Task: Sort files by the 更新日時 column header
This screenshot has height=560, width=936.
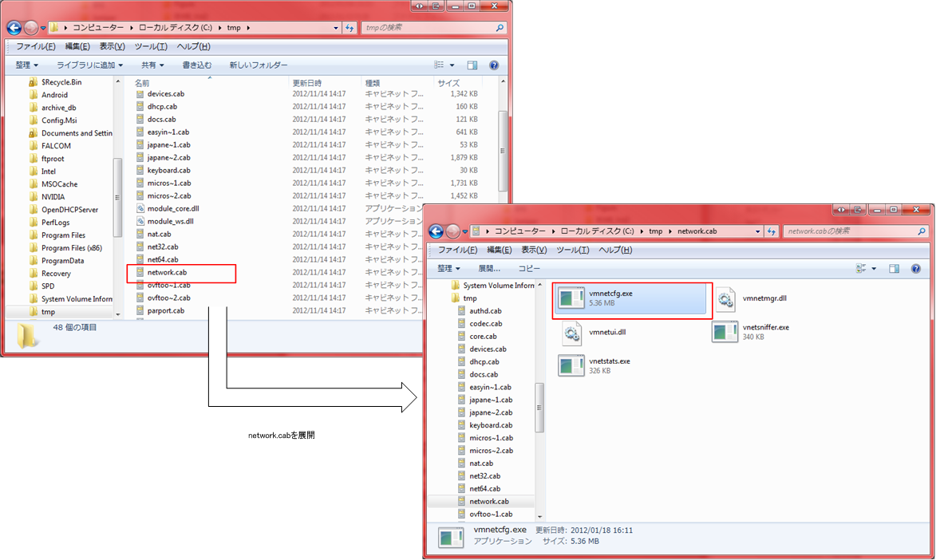Action: [307, 83]
